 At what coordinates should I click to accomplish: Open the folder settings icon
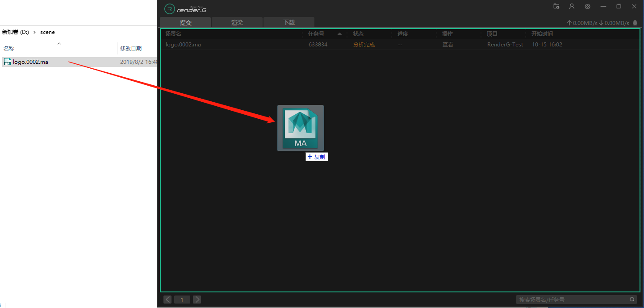click(x=556, y=6)
